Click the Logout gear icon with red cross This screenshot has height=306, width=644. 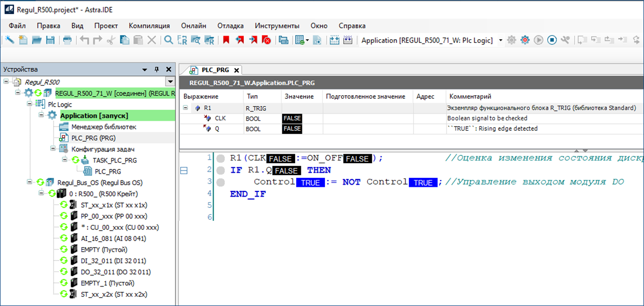click(x=525, y=40)
